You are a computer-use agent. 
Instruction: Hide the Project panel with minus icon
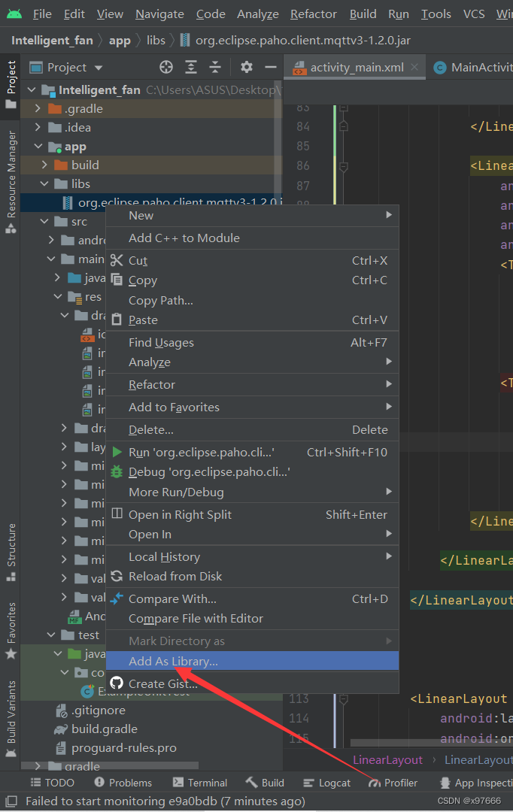point(271,68)
